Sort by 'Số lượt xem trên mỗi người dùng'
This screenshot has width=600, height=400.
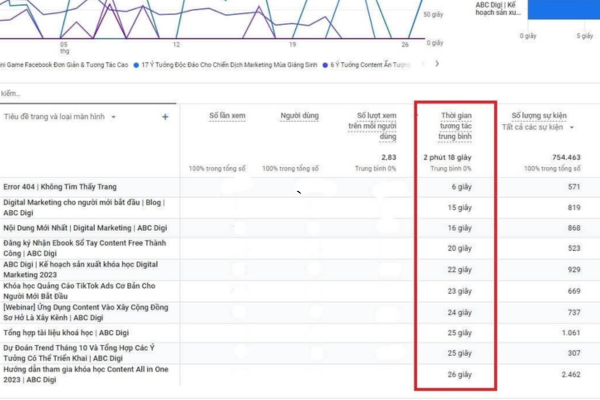(x=372, y=126)
